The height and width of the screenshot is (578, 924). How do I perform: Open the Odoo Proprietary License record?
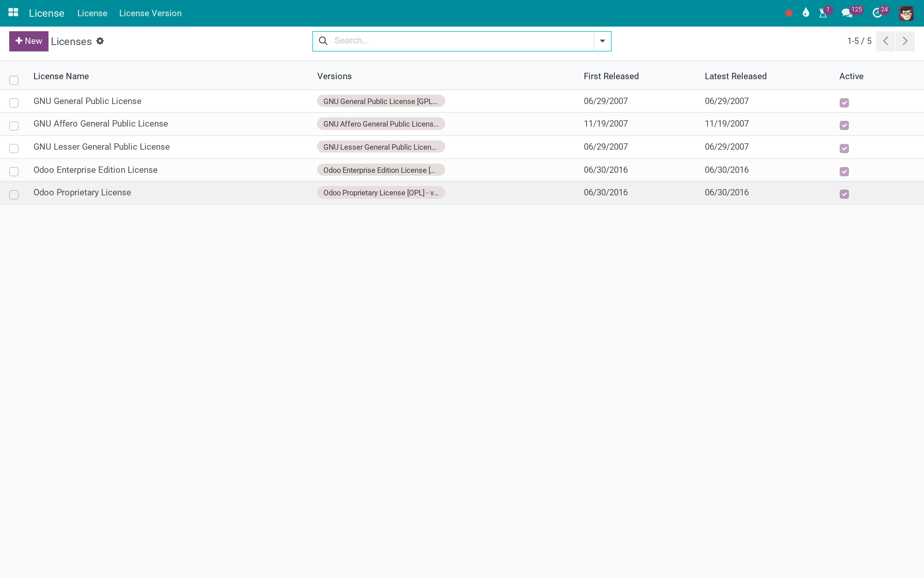[82, 192]
